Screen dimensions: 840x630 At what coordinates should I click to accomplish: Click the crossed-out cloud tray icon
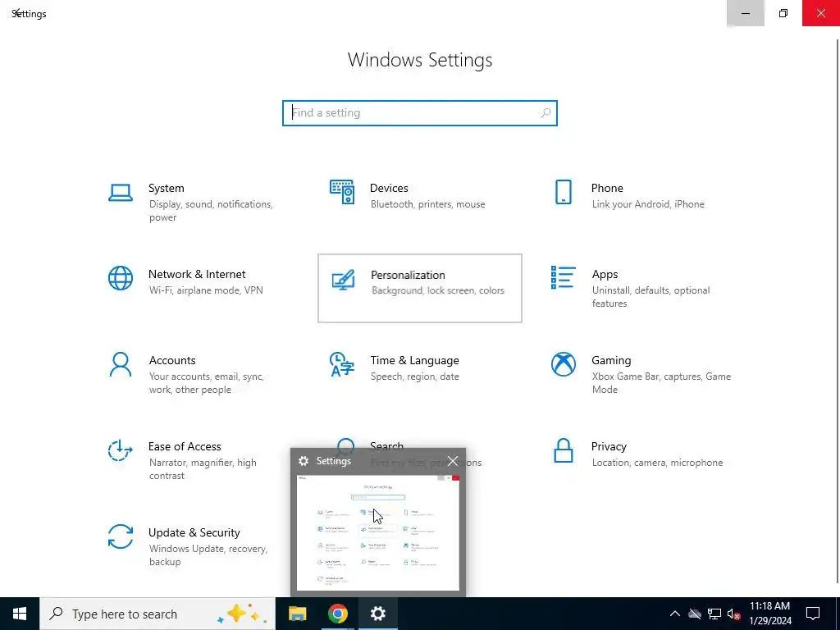coord(695,614)
